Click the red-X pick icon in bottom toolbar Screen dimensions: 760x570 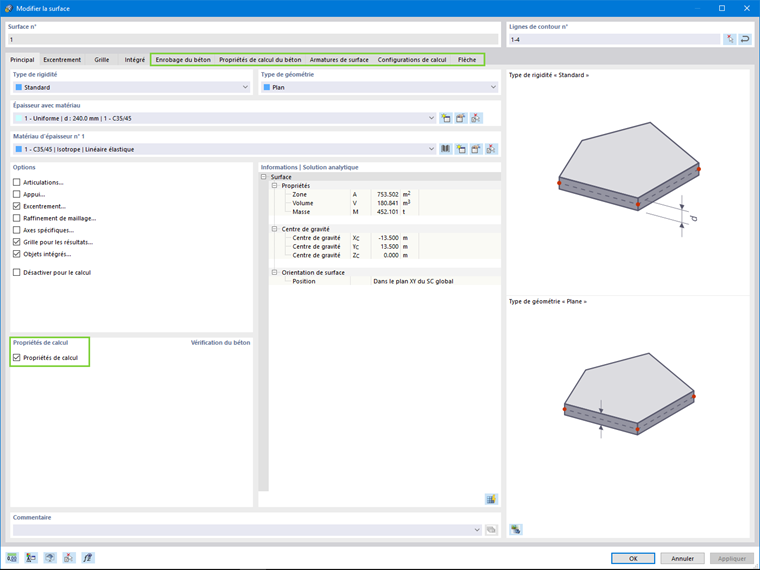tap(69, 558)
